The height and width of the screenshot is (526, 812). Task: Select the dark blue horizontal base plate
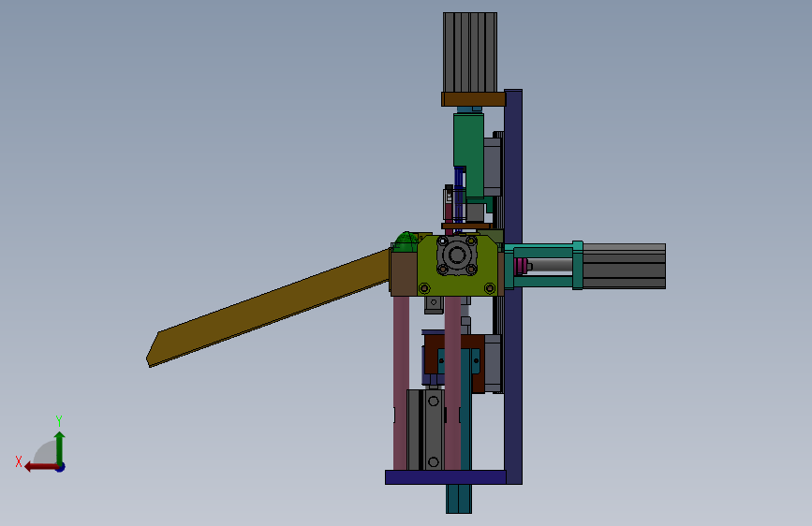pos(446,477)
